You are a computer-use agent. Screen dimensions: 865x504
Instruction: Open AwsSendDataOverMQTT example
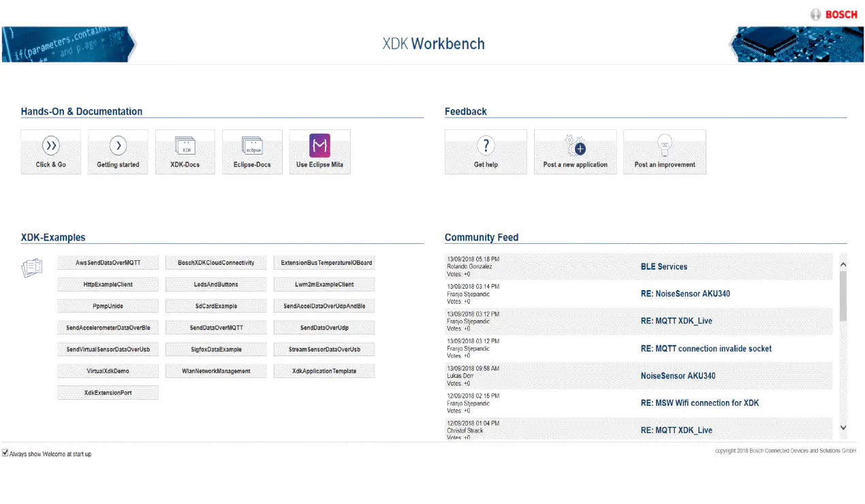(x=108, y=263)
